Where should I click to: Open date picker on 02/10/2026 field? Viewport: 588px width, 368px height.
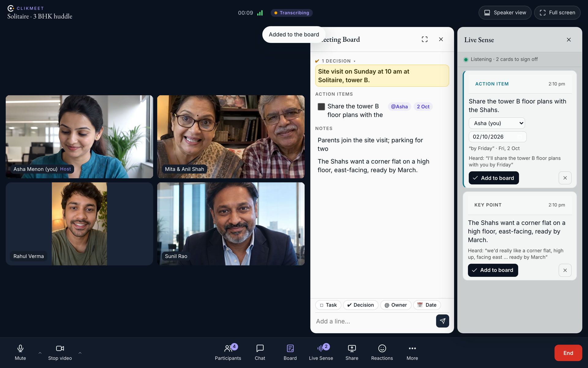pyautogui.click(x=519, y=137)
